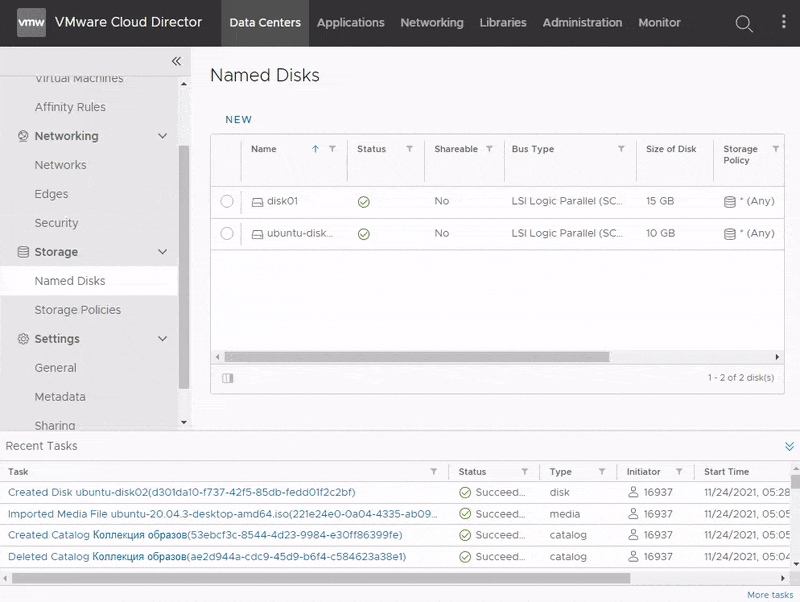Viewport: 800px width, 602px height.
Task: Collapse the sidebar with double chevron
Action: [176, 61]
